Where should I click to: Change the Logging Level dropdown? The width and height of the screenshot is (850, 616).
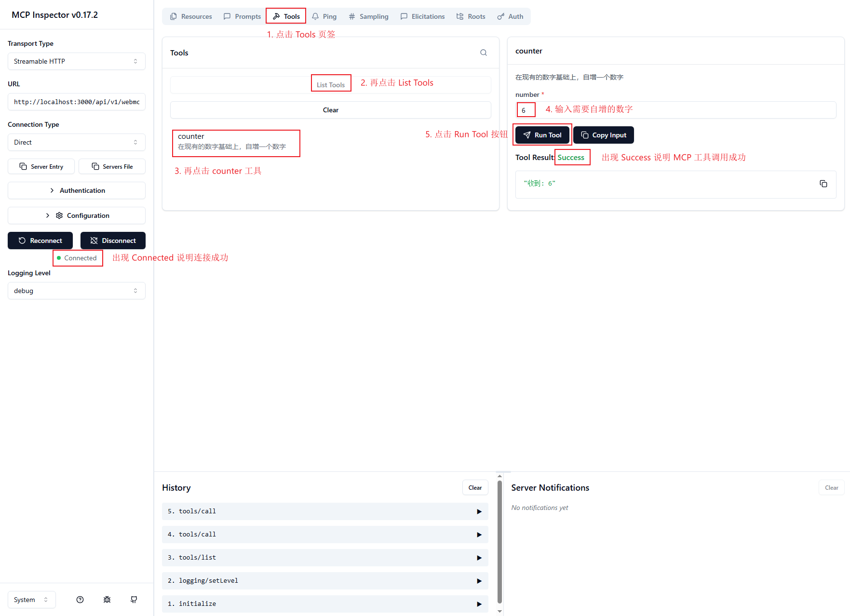click(76, 291)
